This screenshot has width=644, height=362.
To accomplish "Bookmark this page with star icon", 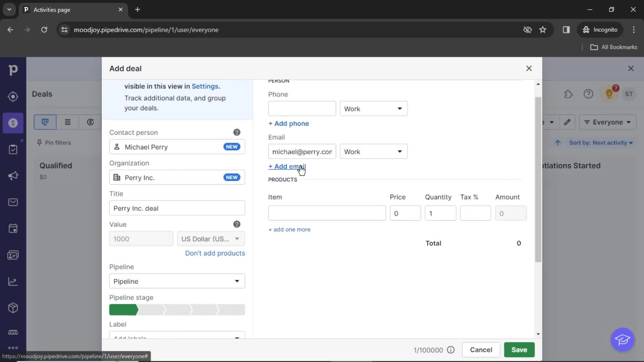I will tap(543, 30).
